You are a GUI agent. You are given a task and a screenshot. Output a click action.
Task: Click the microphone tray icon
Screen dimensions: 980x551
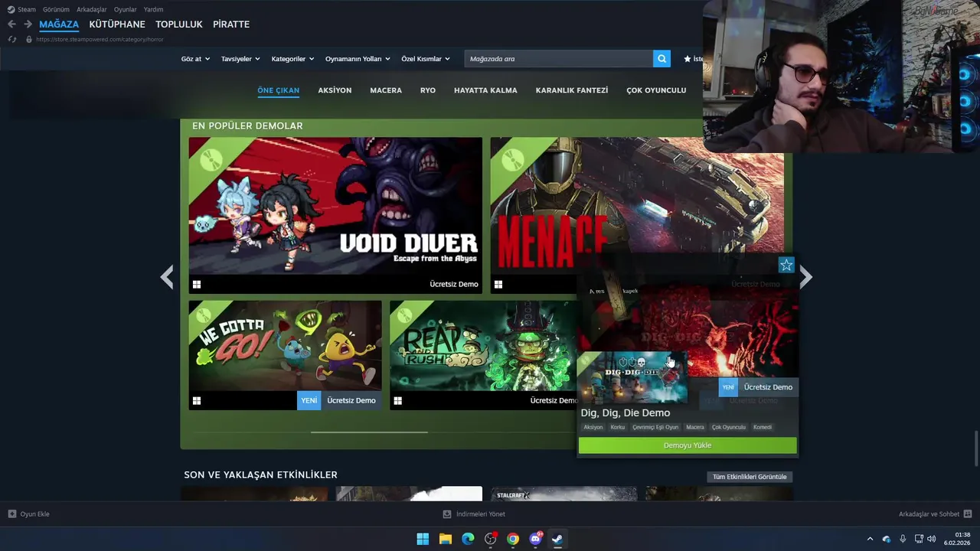(903, 540)
